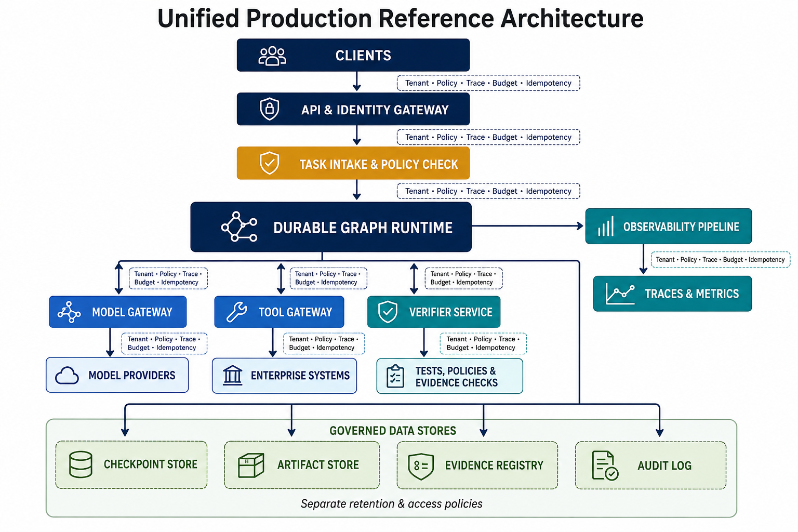Click the context tag directly above Model Gateway
798x532 pixels.
(x=168, y=278)
